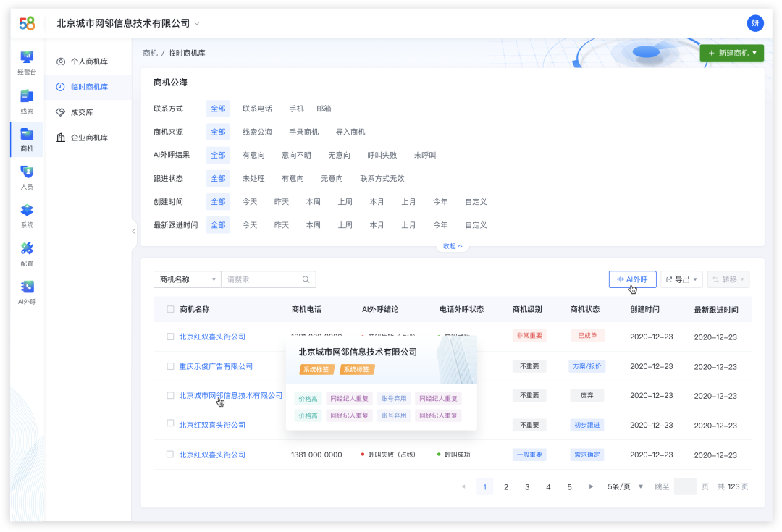Click the 跳至 page number input
This screenshot has width=782, height=532.
click(x=685, y=486)
